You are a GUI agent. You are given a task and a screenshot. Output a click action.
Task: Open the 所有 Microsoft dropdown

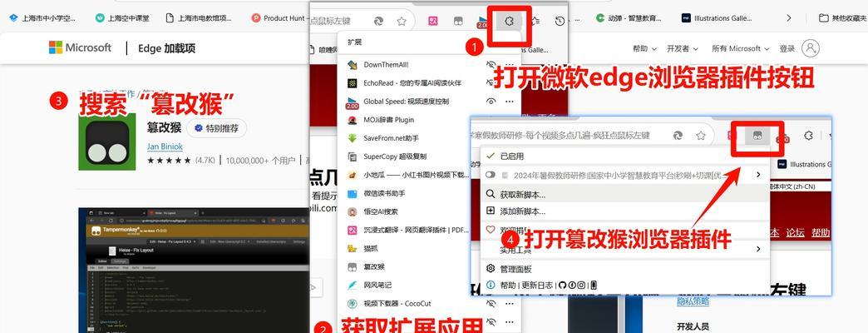[740, 48]
